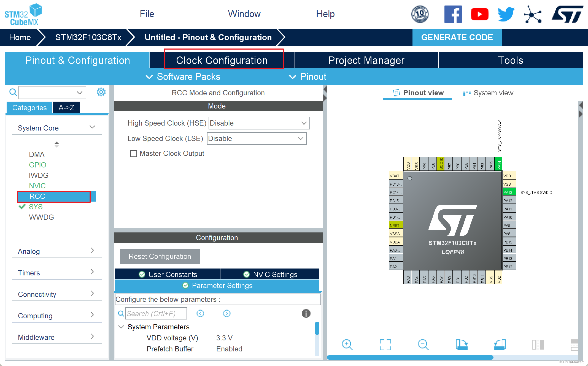Open the categories settings gear icon

click(x=101, y=92)
